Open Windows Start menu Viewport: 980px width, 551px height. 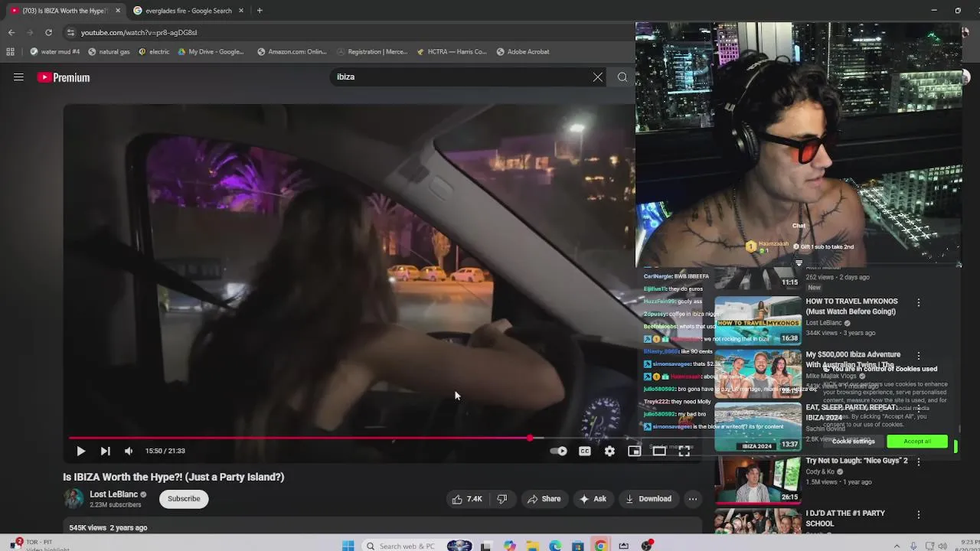[348, 546]
